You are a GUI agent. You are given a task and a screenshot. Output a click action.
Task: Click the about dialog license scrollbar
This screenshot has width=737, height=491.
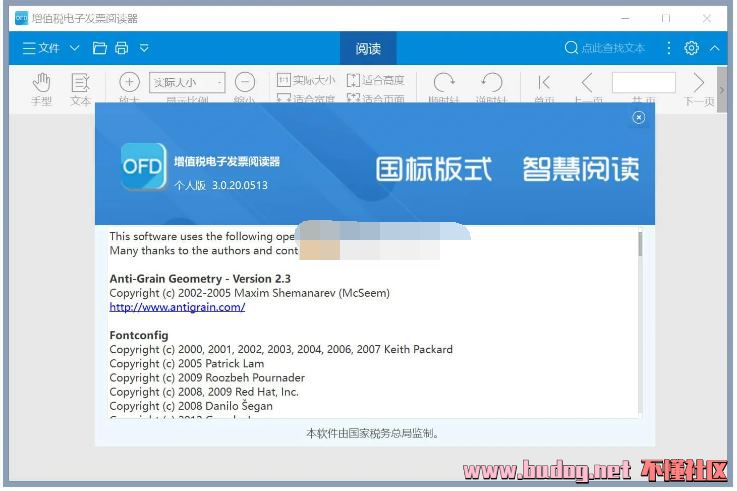coord(640,244)
